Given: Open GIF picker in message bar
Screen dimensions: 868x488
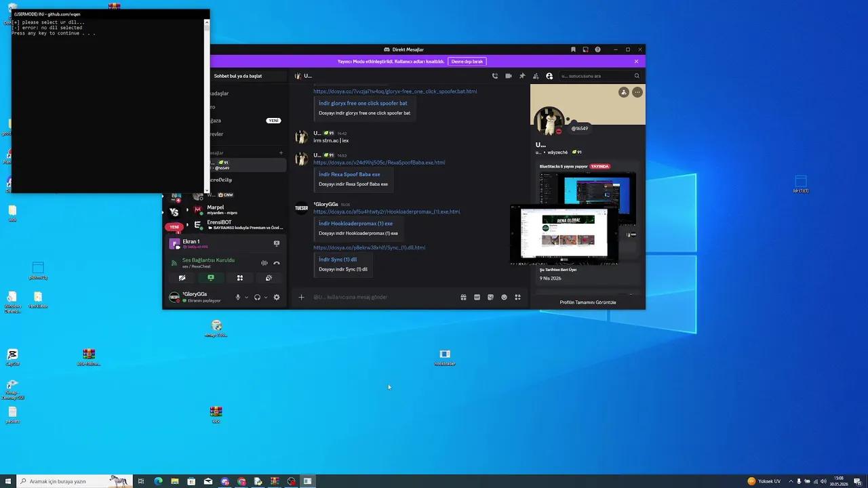Looking at the screenshot, I should (x=477, y=297).
